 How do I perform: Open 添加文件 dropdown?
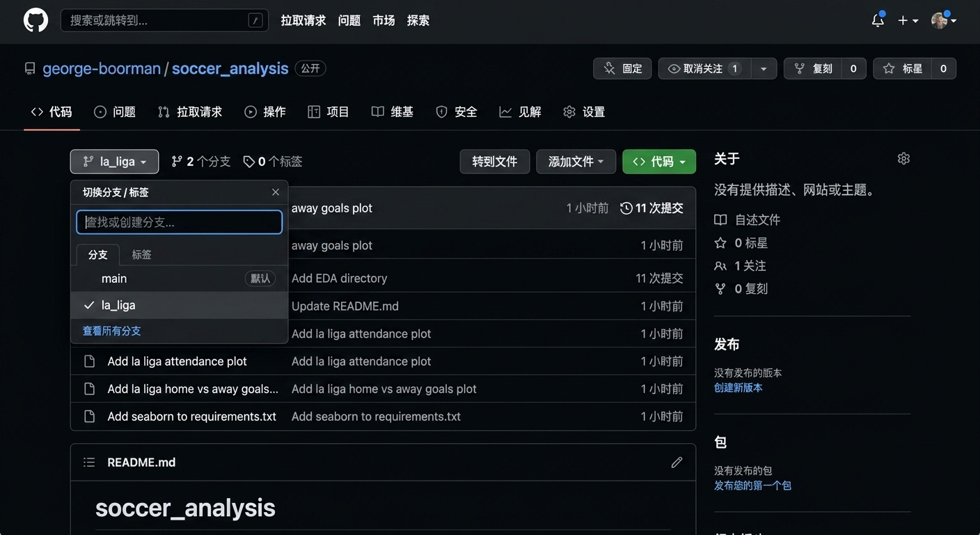point(576,162)
